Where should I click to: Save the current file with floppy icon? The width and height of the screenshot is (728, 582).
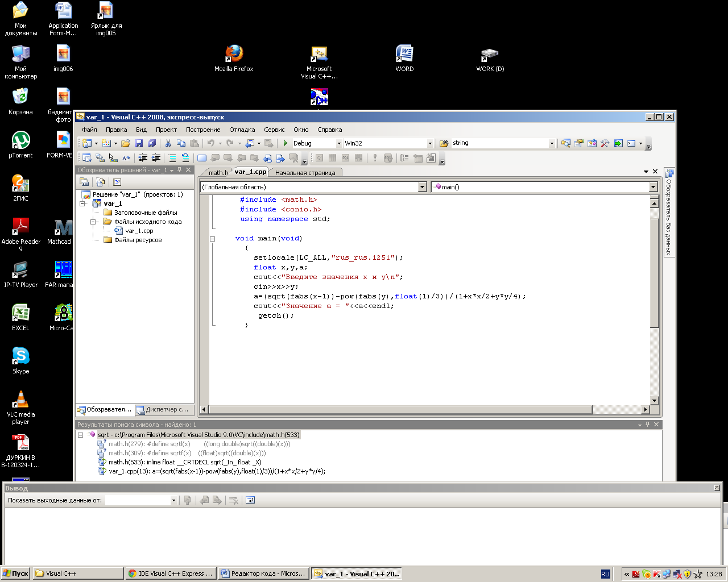point(139,143)
